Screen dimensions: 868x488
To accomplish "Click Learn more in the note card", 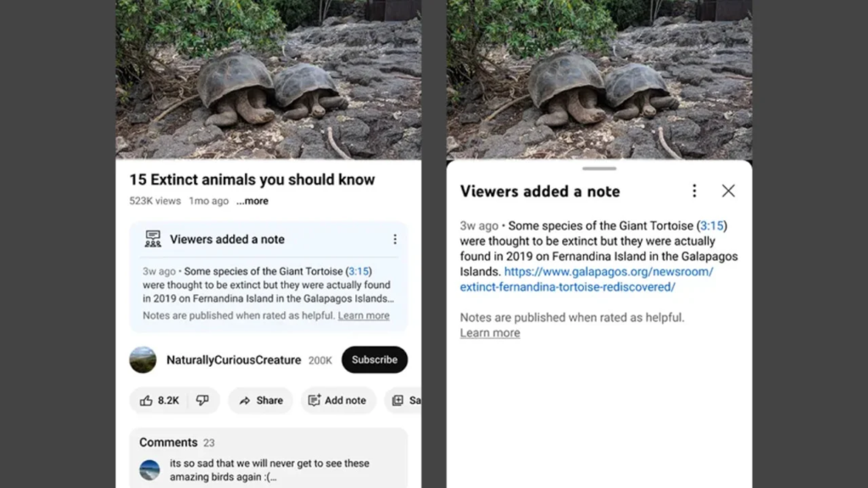I will [x=364, y=316].
